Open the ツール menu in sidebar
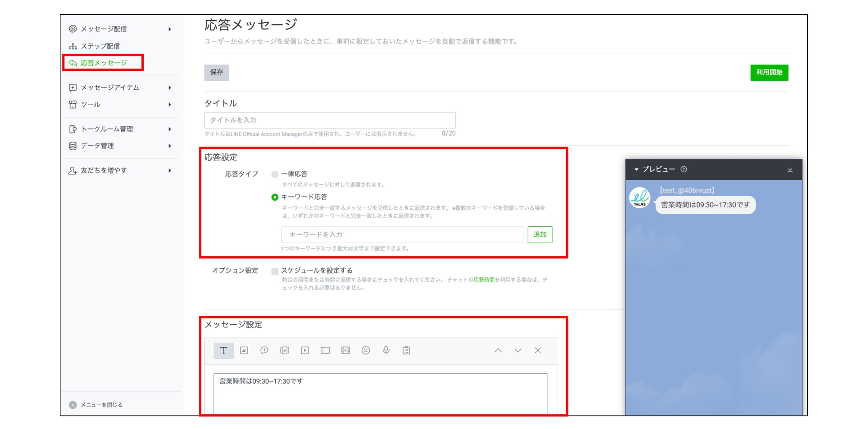 pyautogui.click(x=90, y=104)
